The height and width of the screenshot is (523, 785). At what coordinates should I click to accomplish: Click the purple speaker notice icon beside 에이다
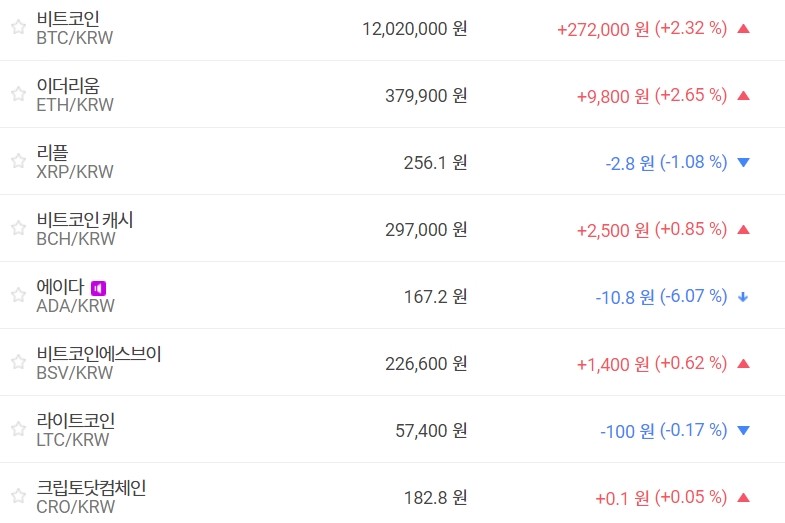tap(98, 288)
